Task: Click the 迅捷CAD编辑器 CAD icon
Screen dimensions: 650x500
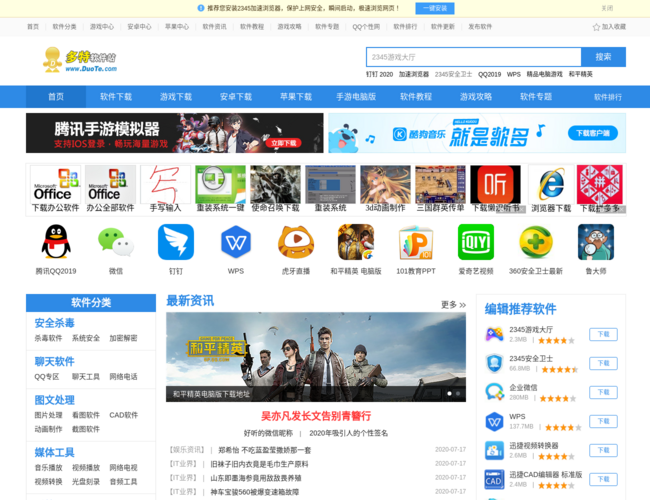Action: click(494, 479)
